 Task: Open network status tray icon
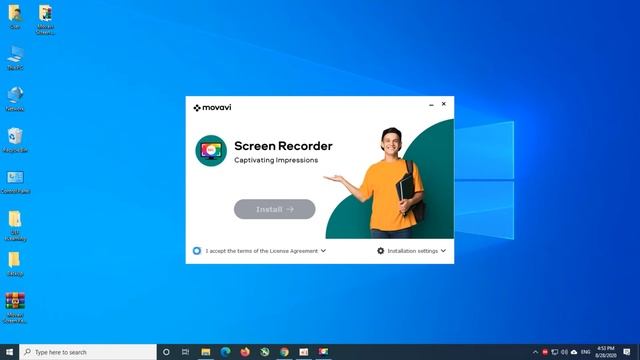[x=555, y=352]
